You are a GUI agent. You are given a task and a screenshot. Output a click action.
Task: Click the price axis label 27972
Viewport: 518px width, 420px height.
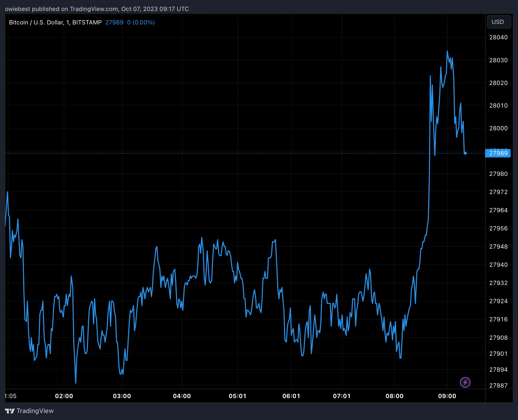pos(498,192)
